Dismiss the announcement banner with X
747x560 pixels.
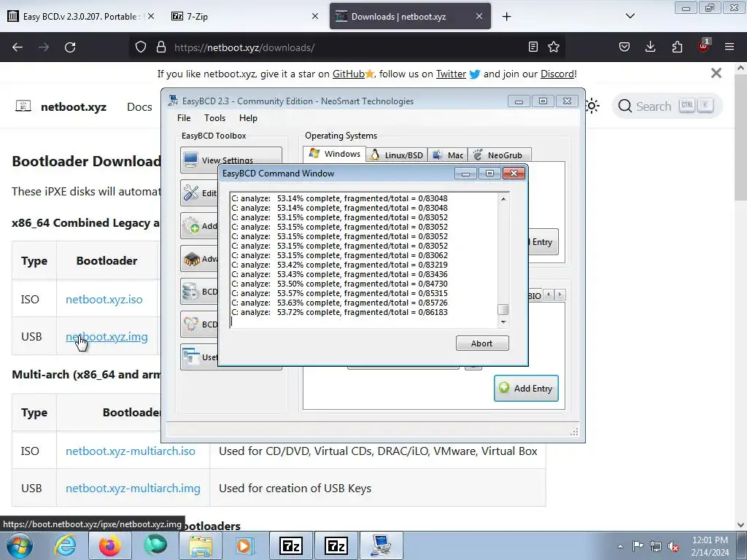coord(716,73)
